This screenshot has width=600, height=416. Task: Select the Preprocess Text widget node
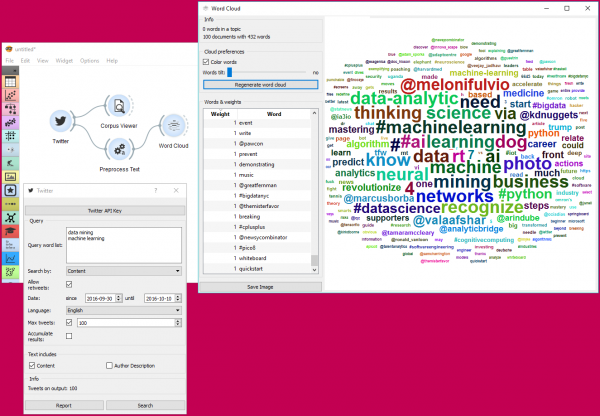(119, 149)
